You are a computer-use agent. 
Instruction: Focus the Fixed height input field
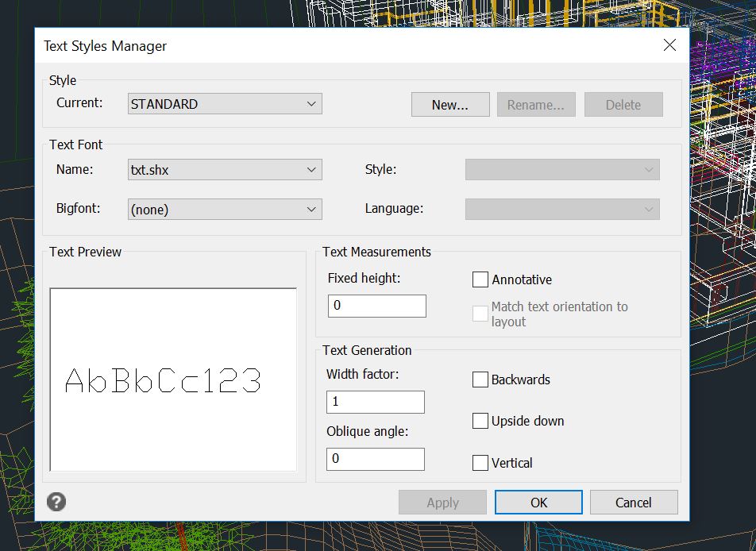click(377, 306)
